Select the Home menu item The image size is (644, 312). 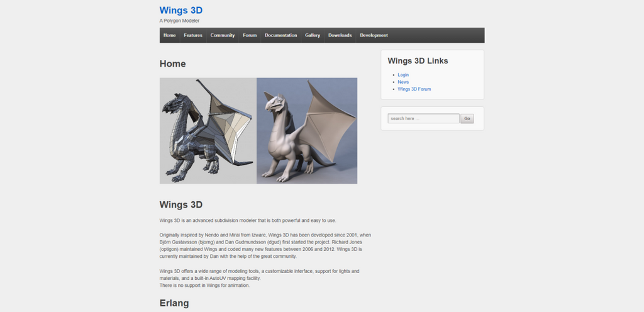click(170, 35)
